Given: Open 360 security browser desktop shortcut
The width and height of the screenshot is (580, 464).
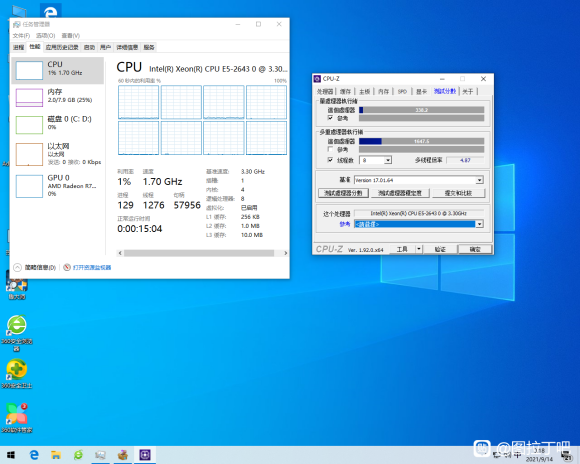Looking at the screenshot, I should (17, 333).
